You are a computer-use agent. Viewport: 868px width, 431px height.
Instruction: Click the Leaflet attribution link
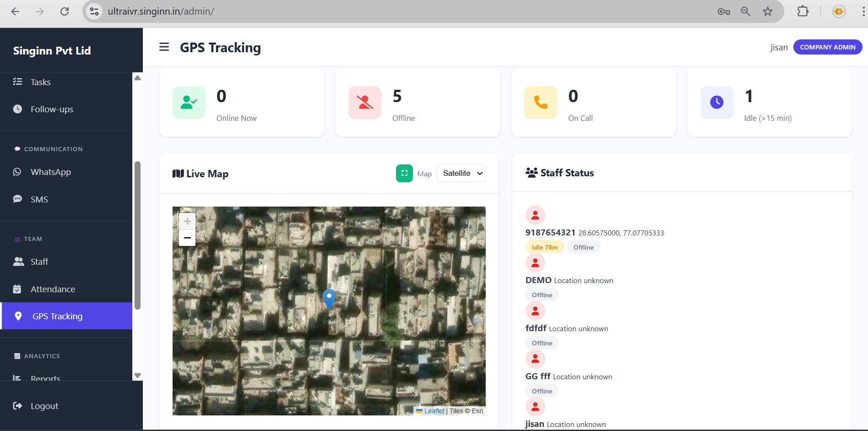pyautogui.click(x=434, y=411)
